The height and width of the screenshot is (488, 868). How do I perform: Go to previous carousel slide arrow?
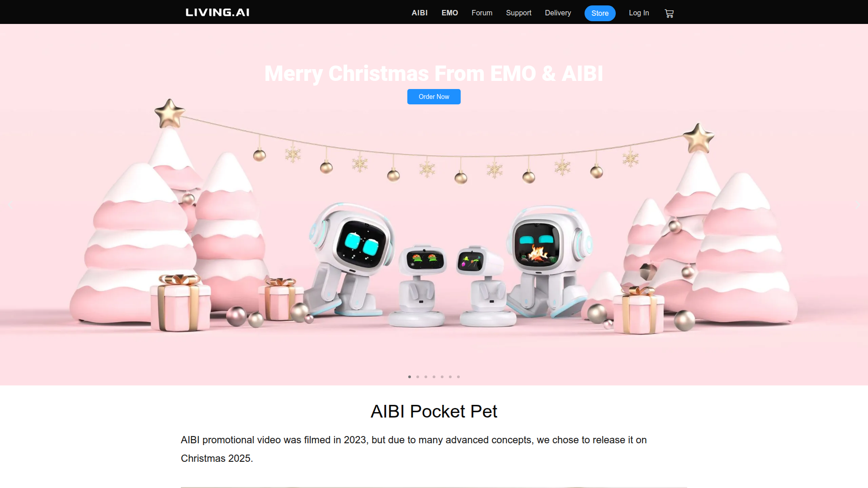point(10,205)
